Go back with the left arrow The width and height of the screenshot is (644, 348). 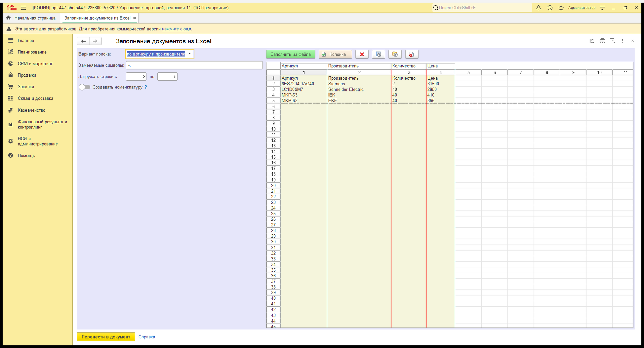pos(83,41)
